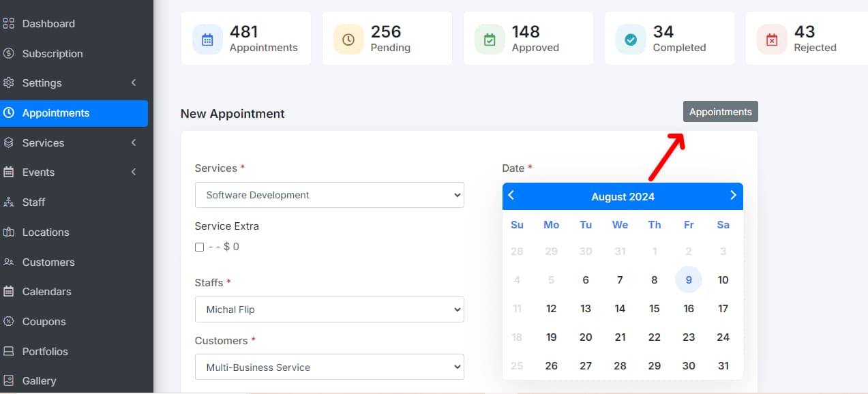Viewport: 868px width, 394px height.
Task: Open the Staffs dropdown showing Michal Flip
Action: tap(329, 309)
